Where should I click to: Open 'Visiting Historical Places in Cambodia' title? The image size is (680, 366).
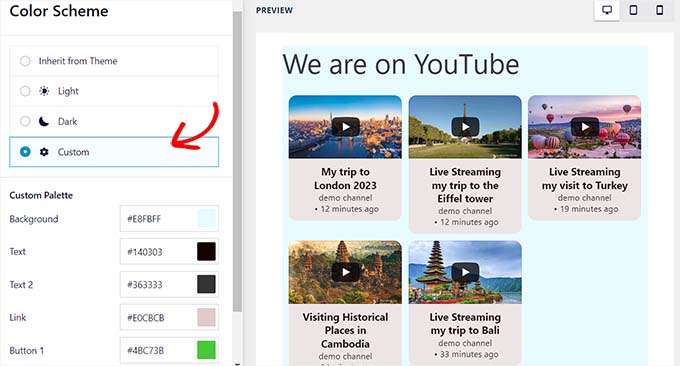[345, 330]
